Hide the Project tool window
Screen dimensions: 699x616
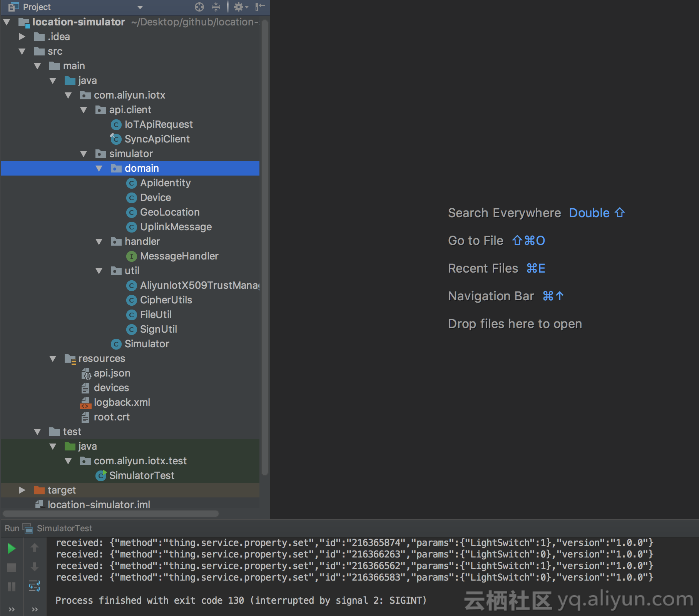coord(260,7)
